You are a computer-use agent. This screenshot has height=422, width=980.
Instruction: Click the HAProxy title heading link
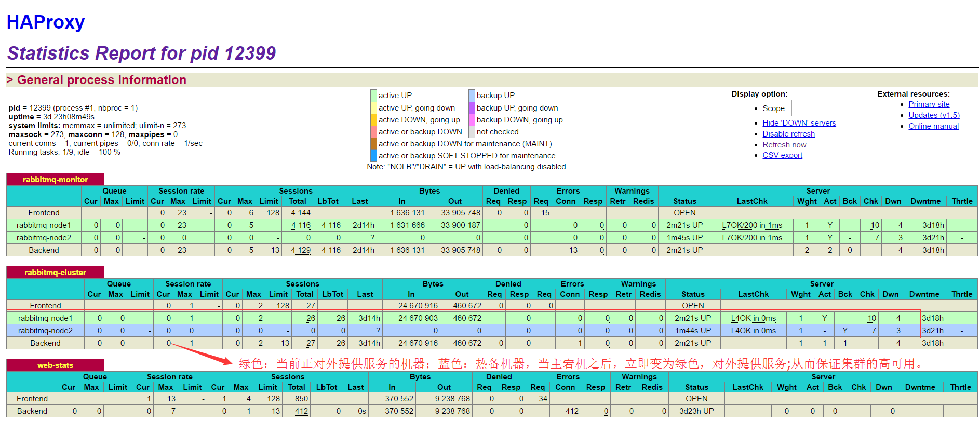point(46,22)
